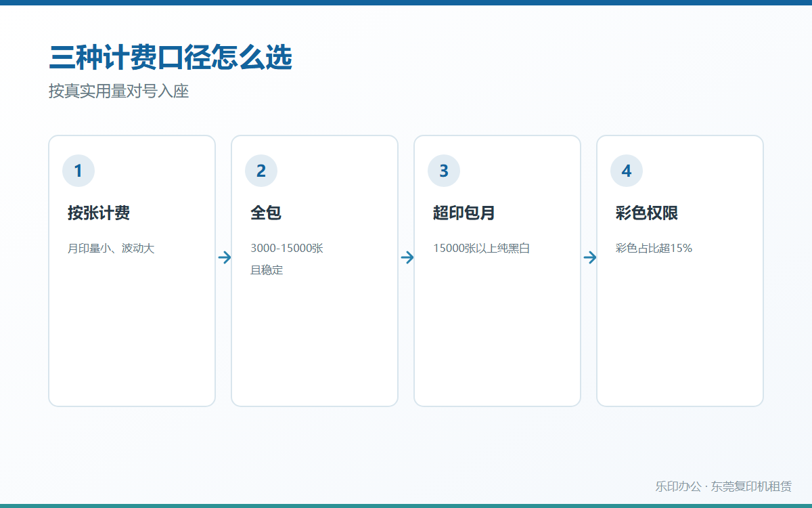
Task: Click the text 3000-15000张
Action: (287, 249)
